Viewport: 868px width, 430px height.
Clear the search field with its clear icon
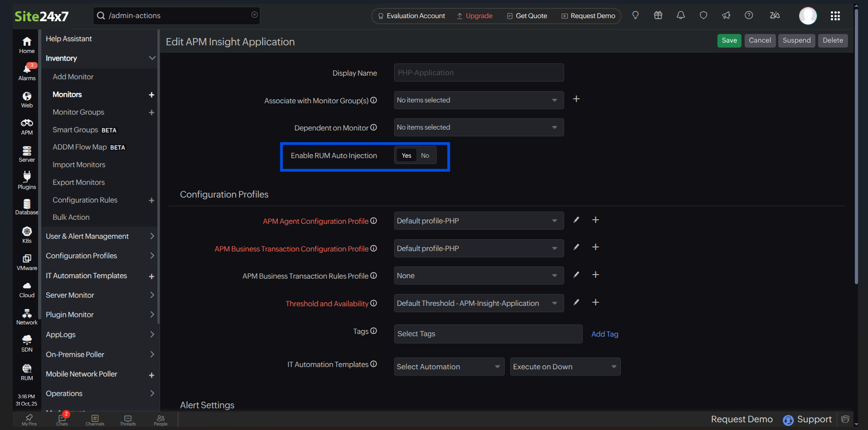(254, 14)
